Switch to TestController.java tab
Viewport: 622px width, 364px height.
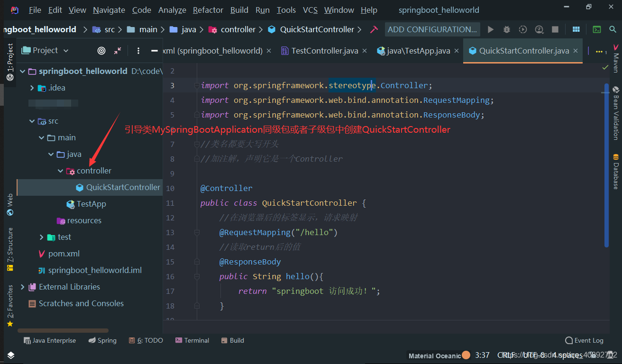click(325, 51)
